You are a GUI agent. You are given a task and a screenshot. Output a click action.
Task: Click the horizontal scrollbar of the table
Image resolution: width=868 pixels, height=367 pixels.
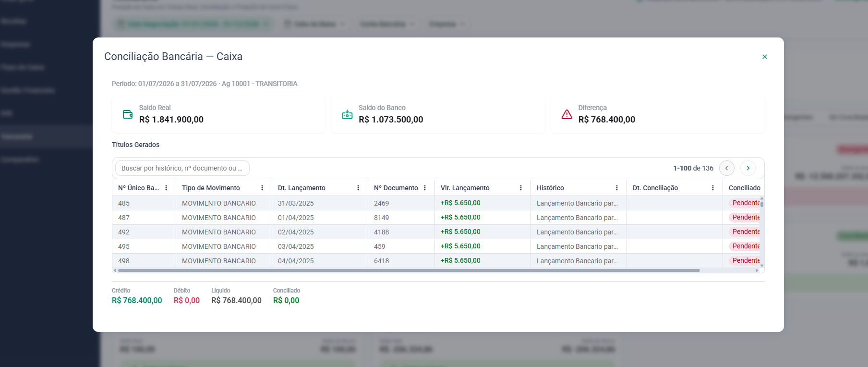(x=409, y=270)
